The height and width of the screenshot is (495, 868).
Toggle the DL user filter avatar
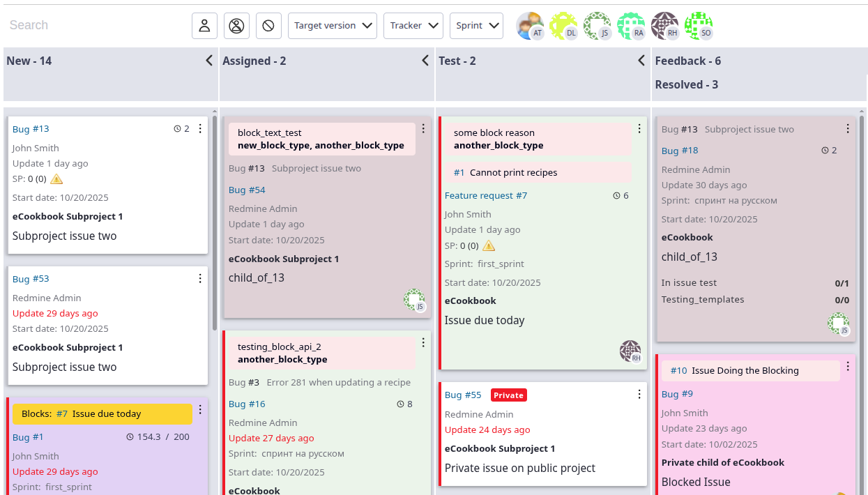(x=564, y=25)
